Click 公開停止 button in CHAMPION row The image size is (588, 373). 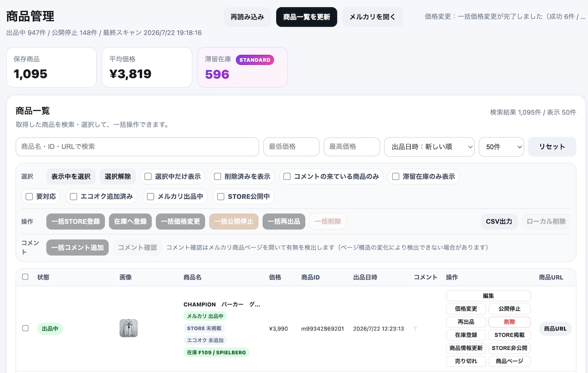(x=509, y=309)
